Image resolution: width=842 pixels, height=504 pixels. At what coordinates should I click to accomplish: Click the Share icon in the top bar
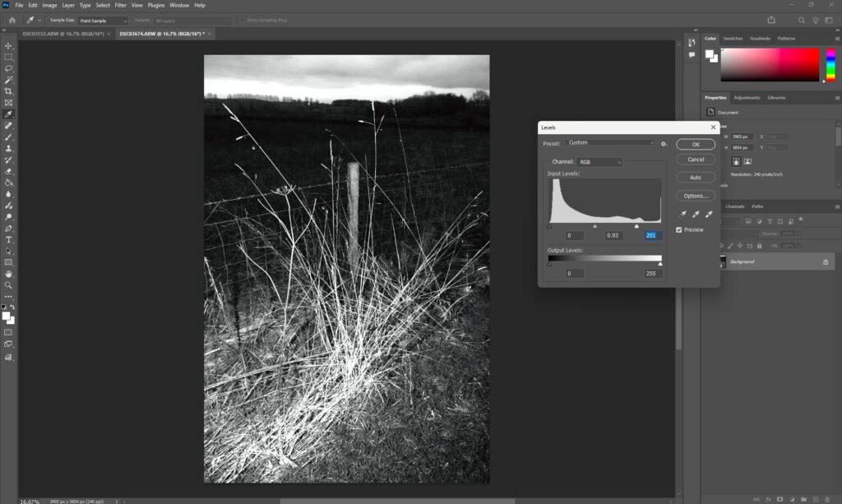(x=771, y=20)
